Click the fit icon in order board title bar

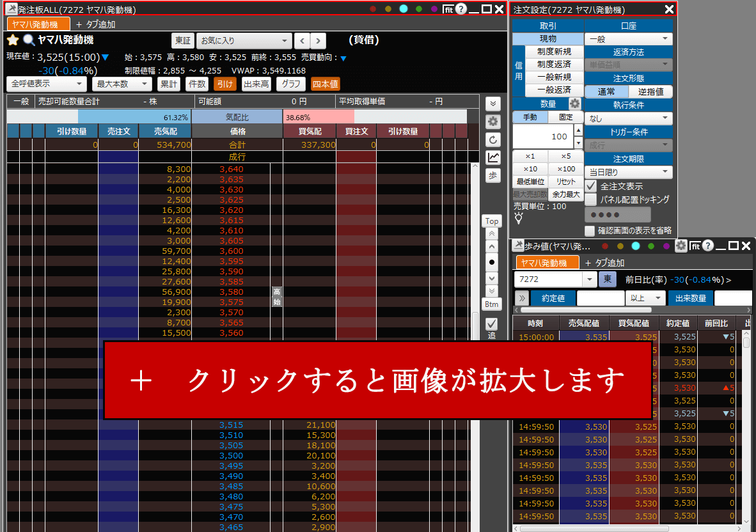click(x=448, y=9)
